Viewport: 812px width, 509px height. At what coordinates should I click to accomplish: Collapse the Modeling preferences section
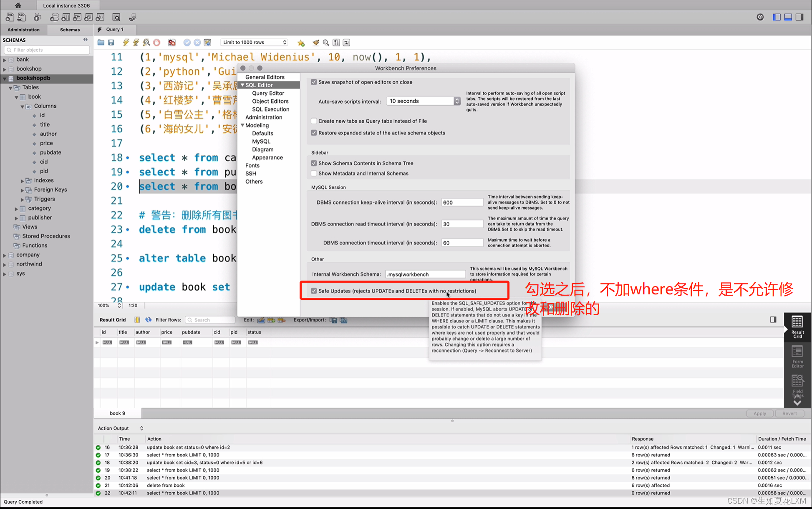pyautogui.click(x=242, y=125)
